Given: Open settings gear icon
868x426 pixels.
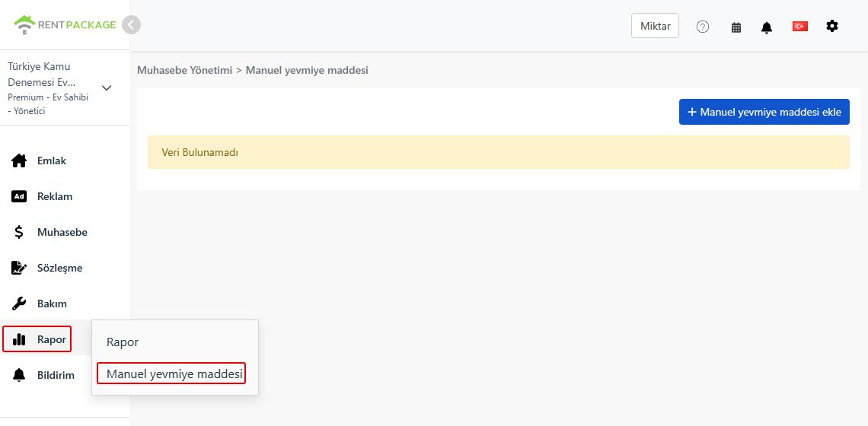Looking at the screenshot, I should 832,26.
